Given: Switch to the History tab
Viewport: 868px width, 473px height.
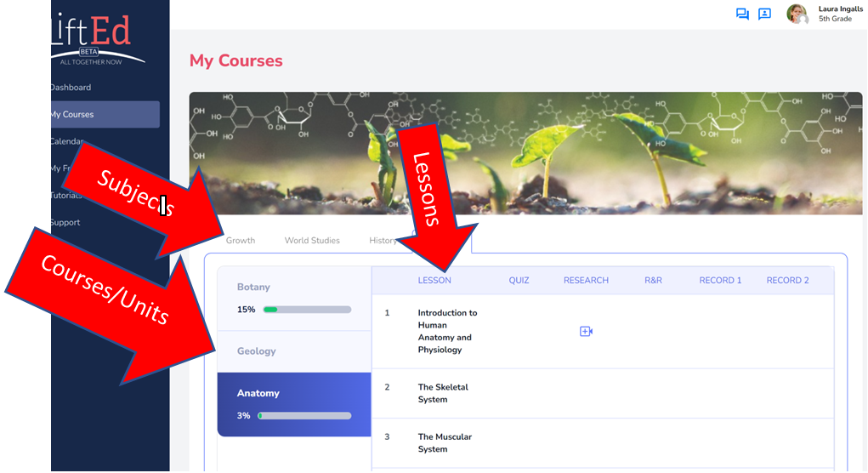Looking at the screenshot, I should [x=383, y=241].
